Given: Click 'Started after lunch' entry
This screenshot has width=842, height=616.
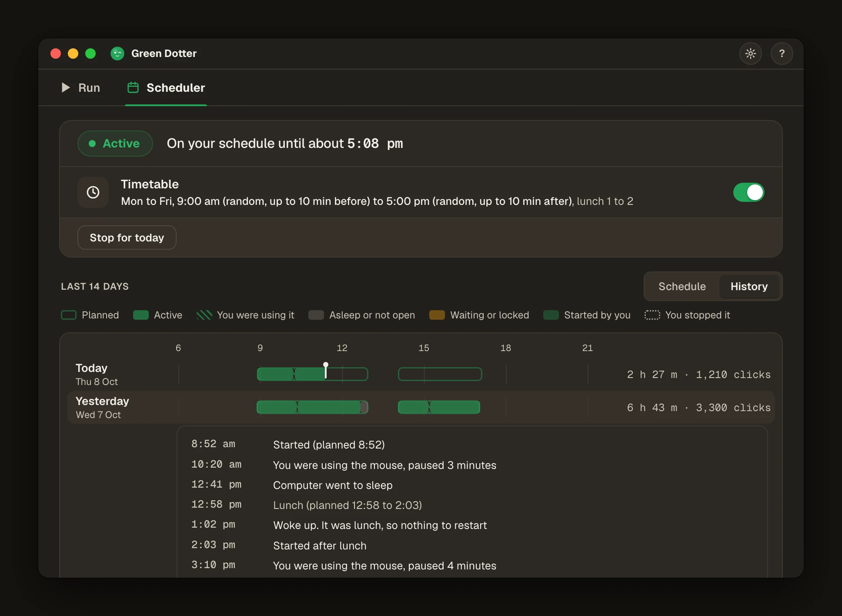Looking at the screenshot, I should coord(320,546).
